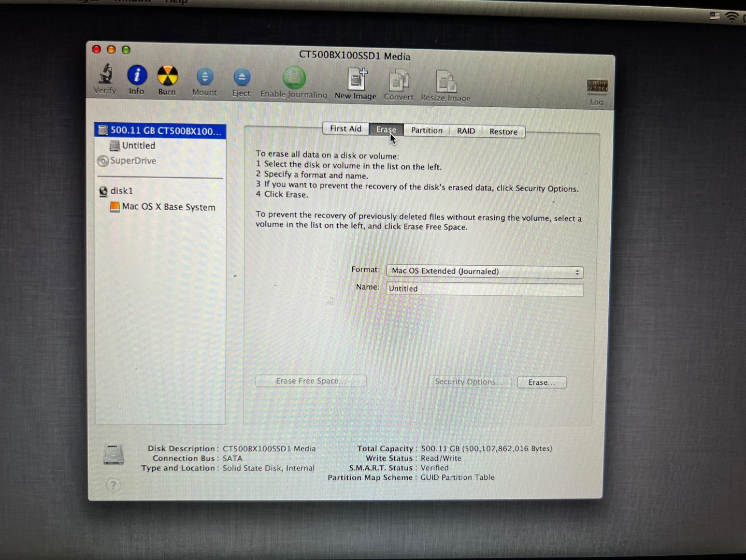Screen dimensions: 746x560
Task: Click the flag input source menu bar icon
Action: pos(715,16)
